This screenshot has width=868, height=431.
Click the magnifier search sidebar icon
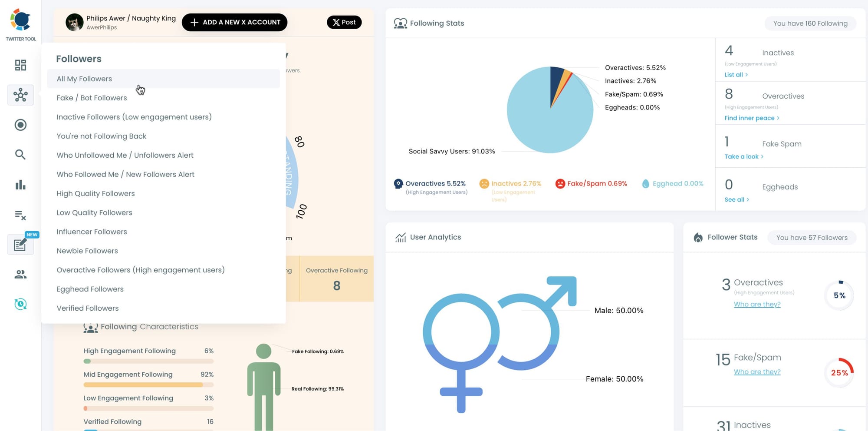pos(20,155)
